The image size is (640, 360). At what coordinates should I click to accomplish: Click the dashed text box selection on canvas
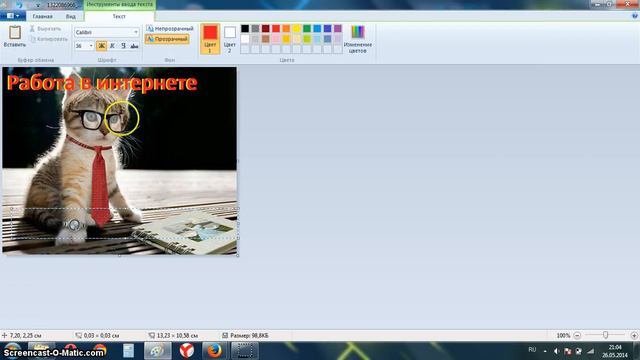[124, 223]
